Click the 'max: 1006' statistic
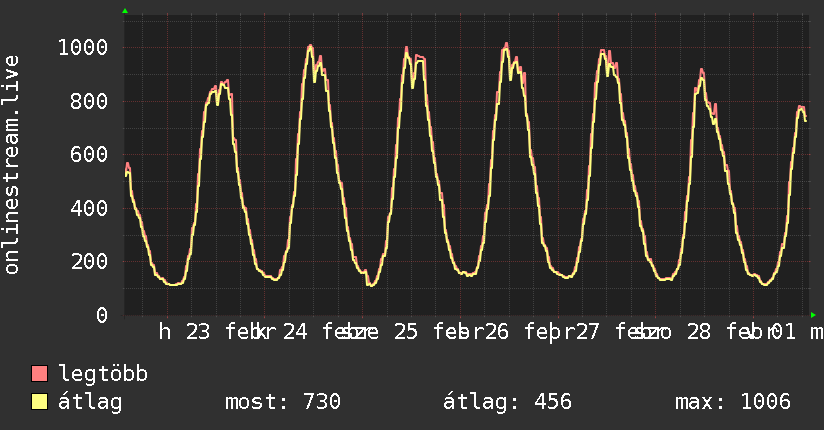This screenshot has height=430, width=824. pos(733,402)
